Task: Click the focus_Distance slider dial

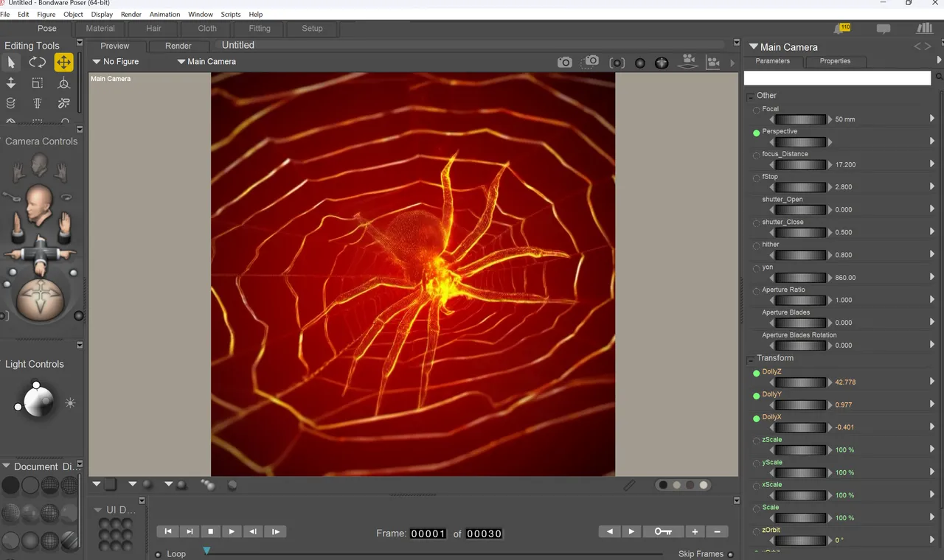Action: pos(800,164)
